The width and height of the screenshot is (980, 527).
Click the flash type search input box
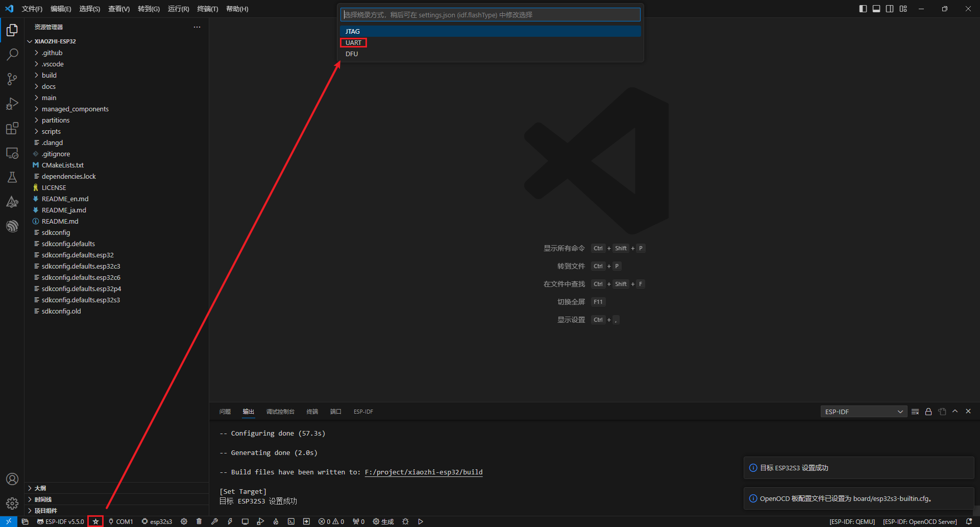point(489,14)
